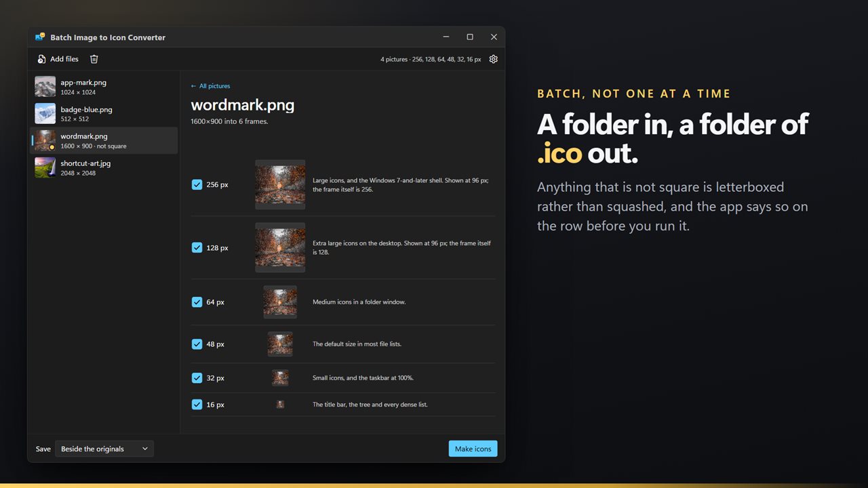868x488 pixels.
Task: Go back to All pictures
Action: click(x=210, y=86)
